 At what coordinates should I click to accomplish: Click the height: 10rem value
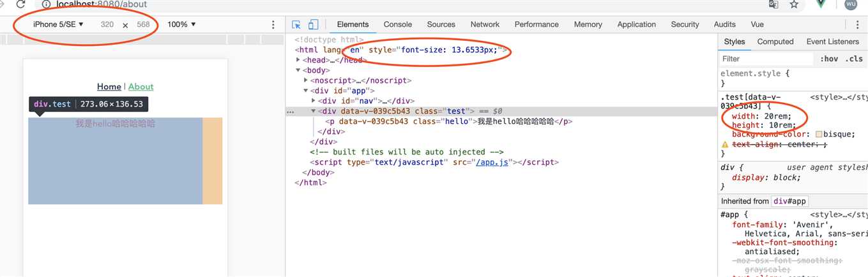[x=780, y=125]
